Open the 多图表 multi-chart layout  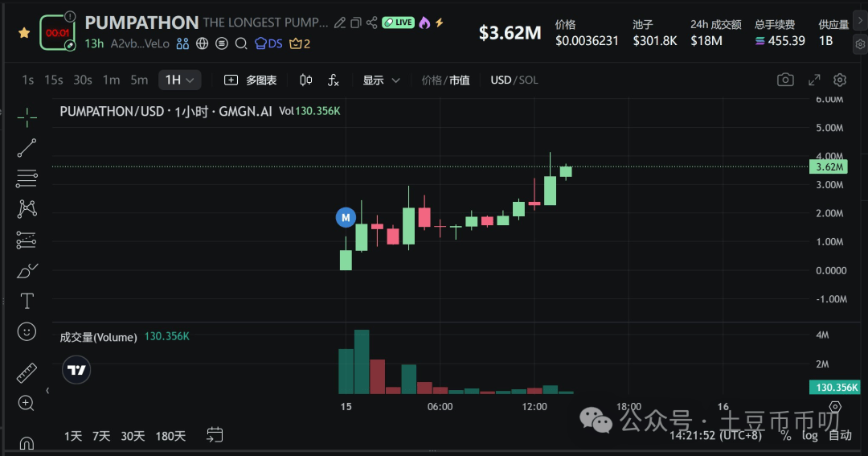(x=250, y=80)
